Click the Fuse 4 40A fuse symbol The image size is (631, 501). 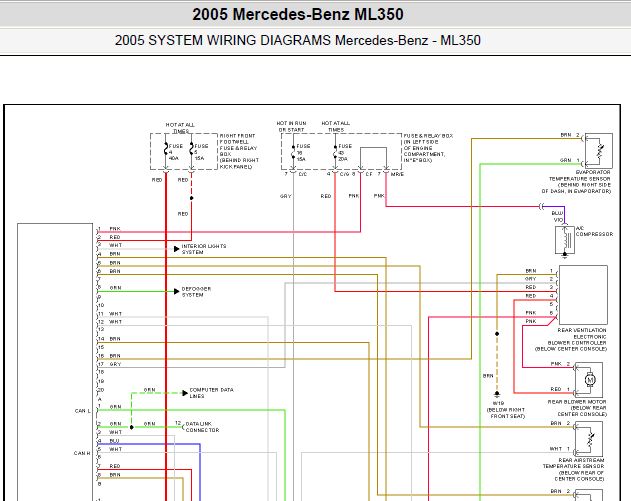(x=165, y=149)
